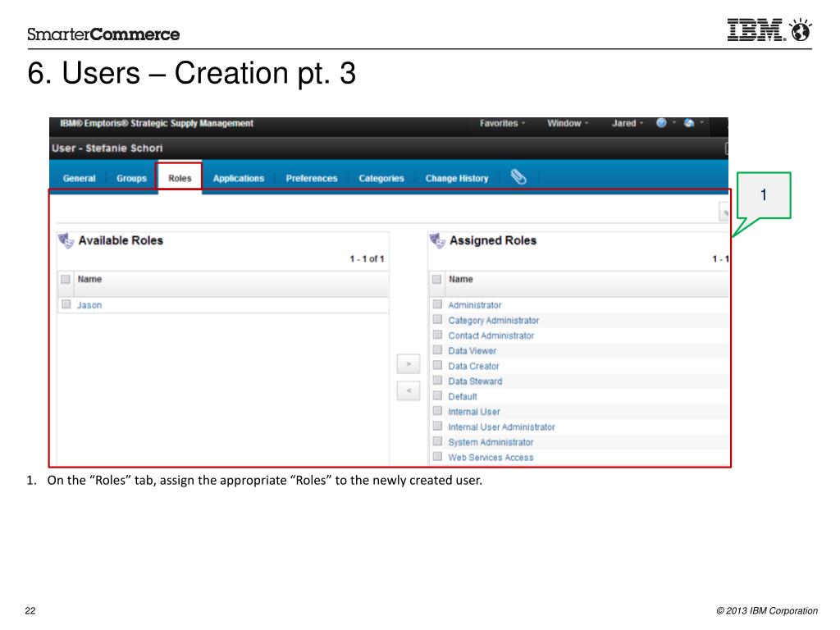Toggle select-all checkbox in Available Roles header
Viewport: 840px width, 630px height.
coord(66,279)
